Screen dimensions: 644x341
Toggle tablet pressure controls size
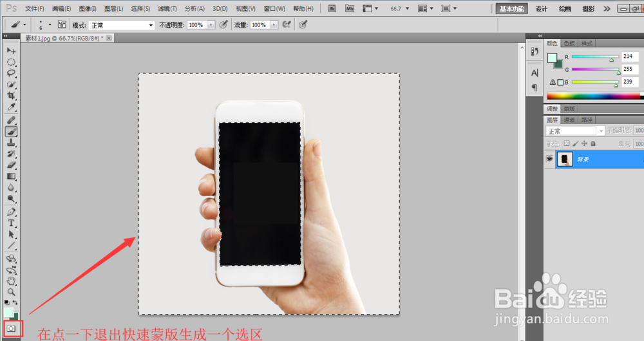click(303, 24)
